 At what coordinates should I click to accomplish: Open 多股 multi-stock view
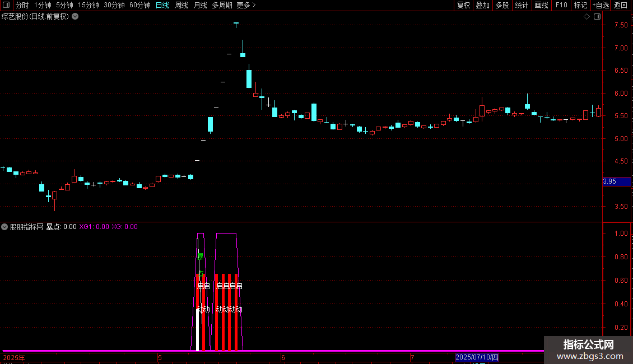[x=502, y=5]
